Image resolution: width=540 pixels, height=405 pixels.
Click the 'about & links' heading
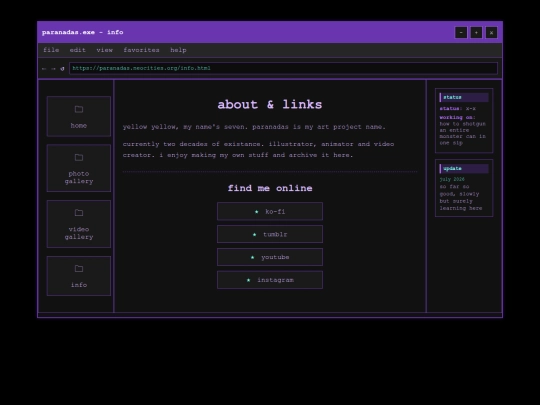click(x=270, y=104)
